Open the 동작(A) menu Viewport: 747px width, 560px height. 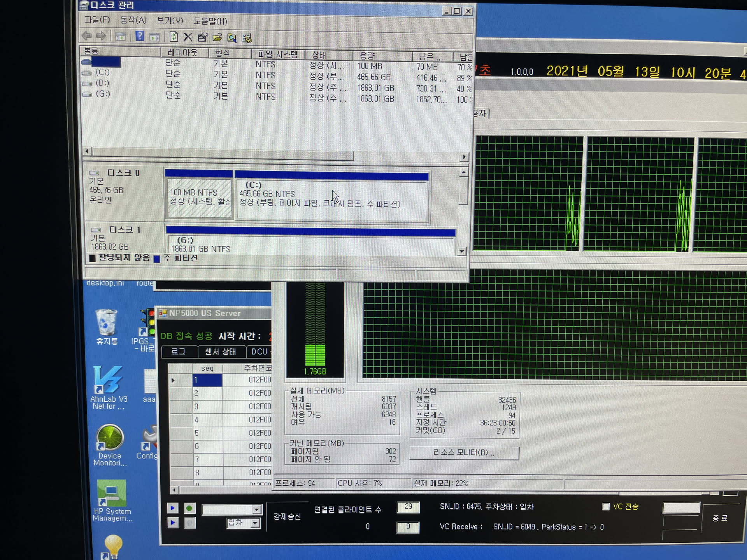(133, 20)
